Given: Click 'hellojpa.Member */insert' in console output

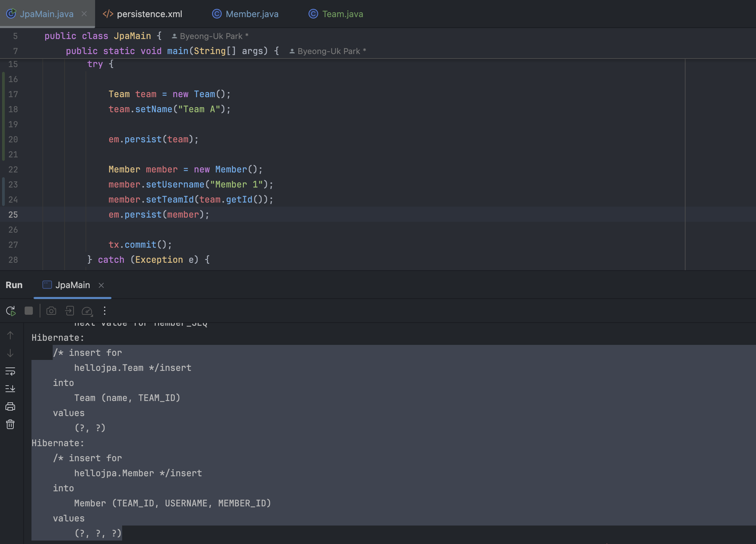Looking at the screenshot, I should tap(138, 473).
